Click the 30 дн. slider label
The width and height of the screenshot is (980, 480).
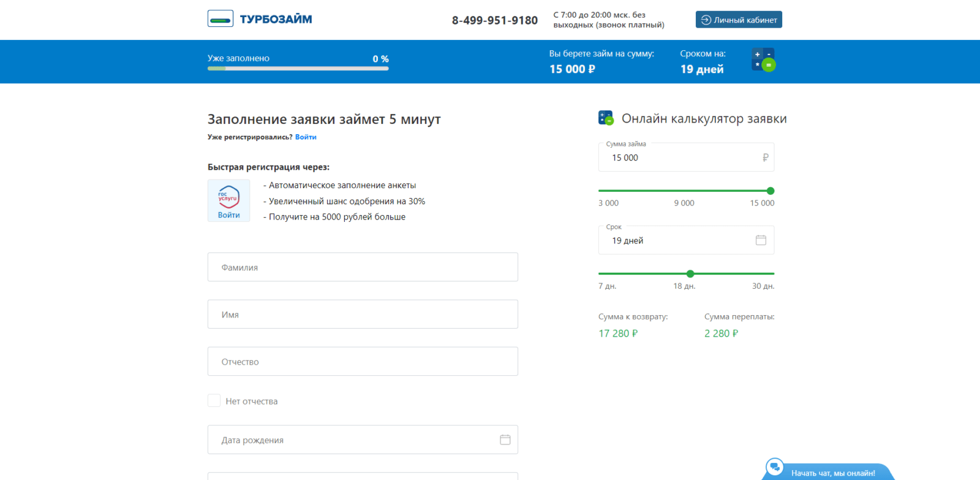pyautogui.click(x=763, y=286)
